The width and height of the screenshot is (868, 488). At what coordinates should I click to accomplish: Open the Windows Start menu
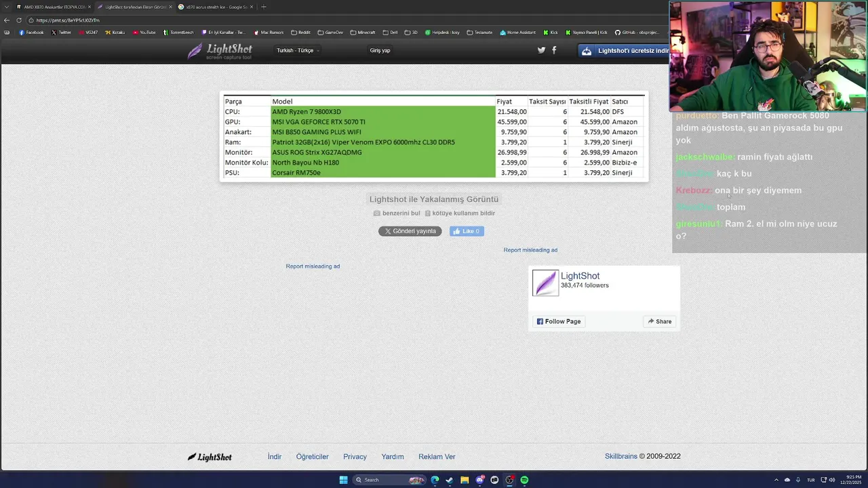343,480
